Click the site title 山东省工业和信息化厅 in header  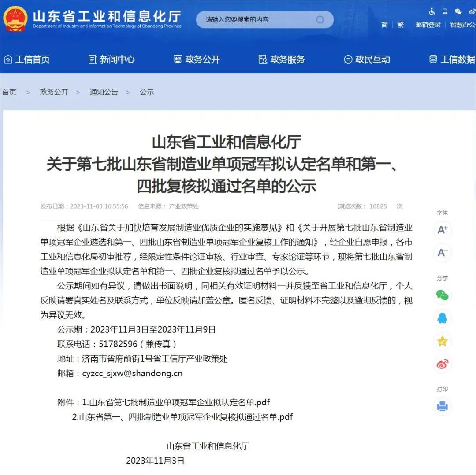[107, 16]
